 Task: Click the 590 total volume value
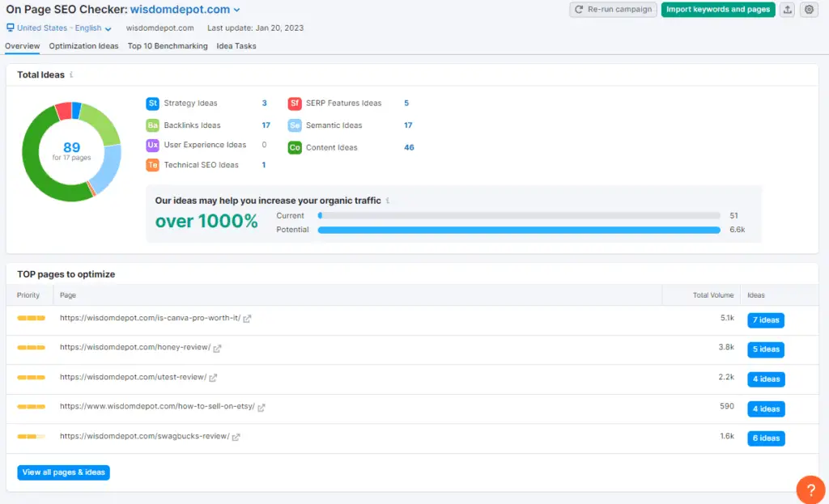[727, 406]
